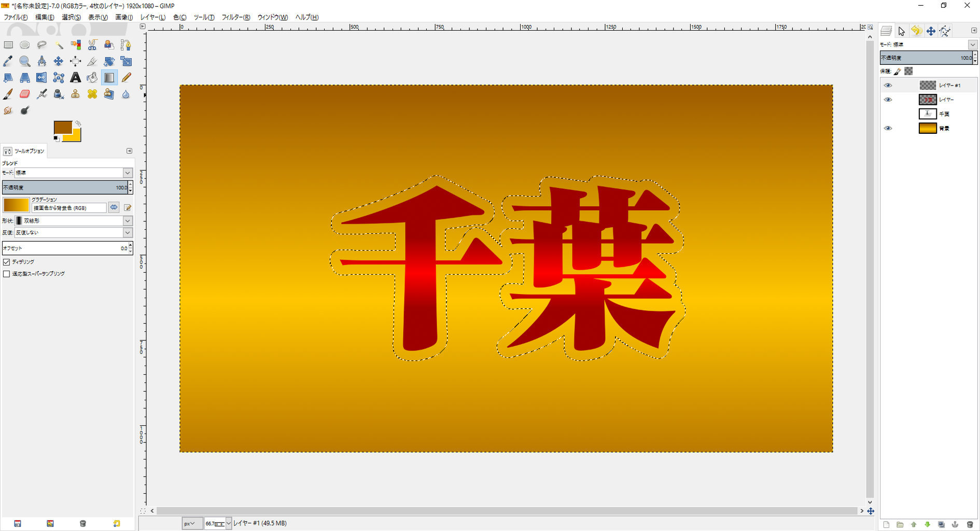
Task: Select the Free Select lasso tool
Action: point(42,45)
